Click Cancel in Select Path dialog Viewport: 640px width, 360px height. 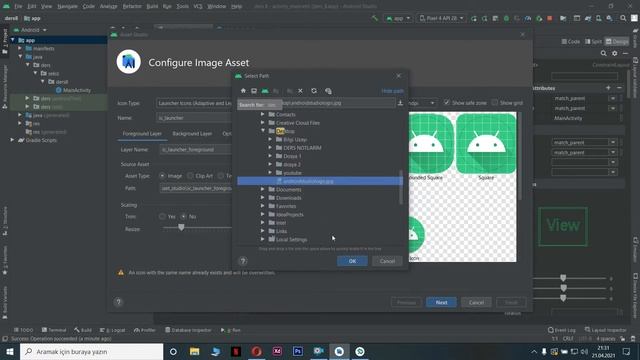point(387,261)
